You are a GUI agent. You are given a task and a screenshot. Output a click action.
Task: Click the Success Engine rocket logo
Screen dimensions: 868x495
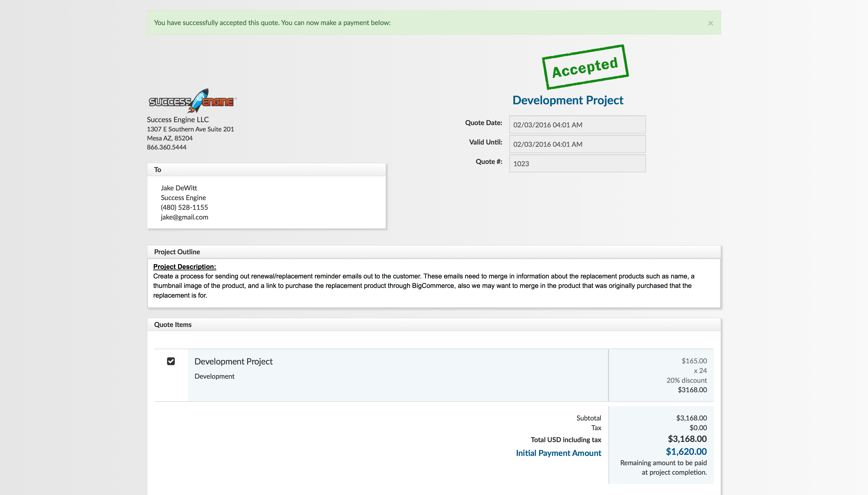[x=192, y=101]
